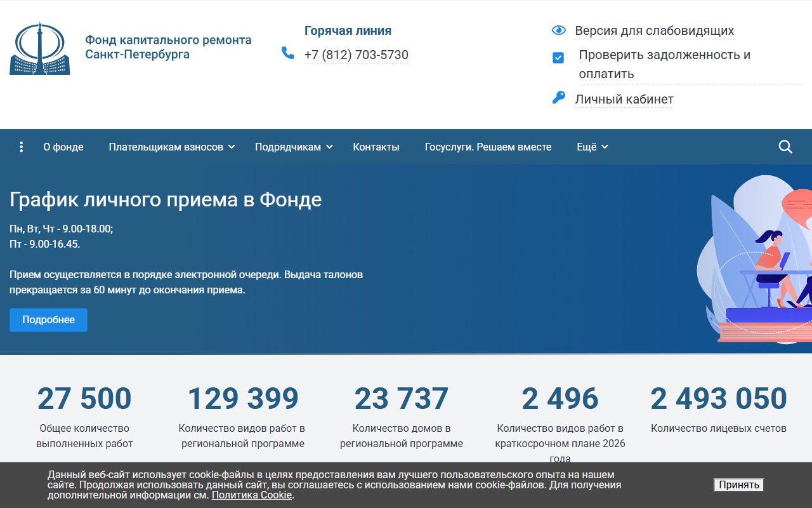
Task: Click Общее количество выполненных работ label
Action: pyautogui.click(x=84, y=436)
